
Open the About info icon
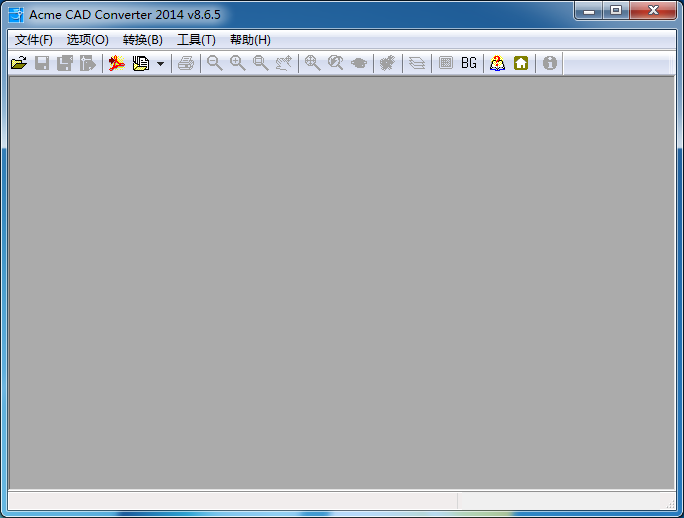point(549,63)
